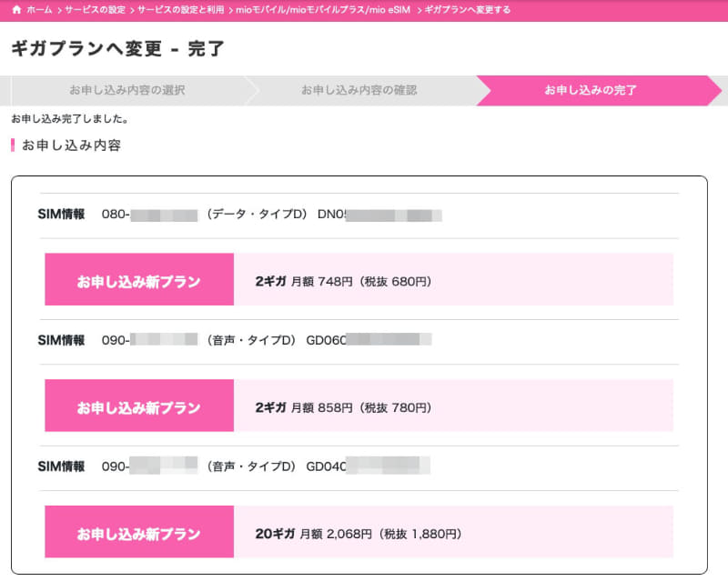Open mioモバイル/mioモバイルプラス/mio eSIM breadcrumb link
Viewport: 728px width, 581px height.
[323, 10]
